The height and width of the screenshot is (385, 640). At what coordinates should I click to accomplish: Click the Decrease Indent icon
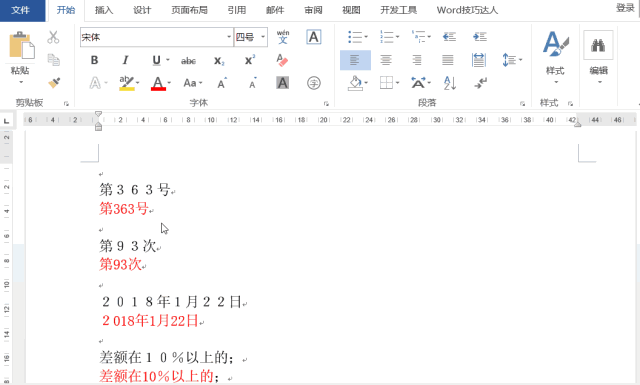click(449, 37)
